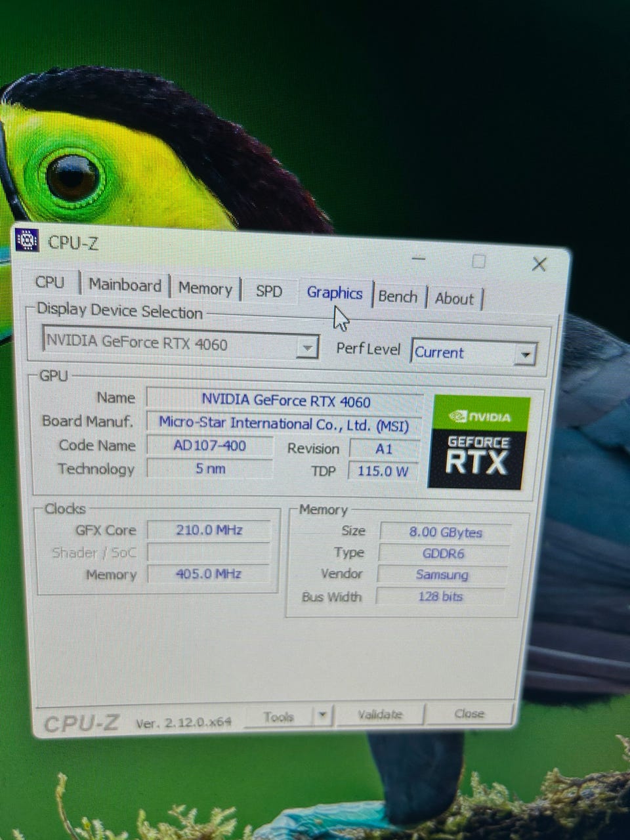Click the TDP value 115.0 W
The height and width of the screenshot is (840, 630).
(383, 471)
